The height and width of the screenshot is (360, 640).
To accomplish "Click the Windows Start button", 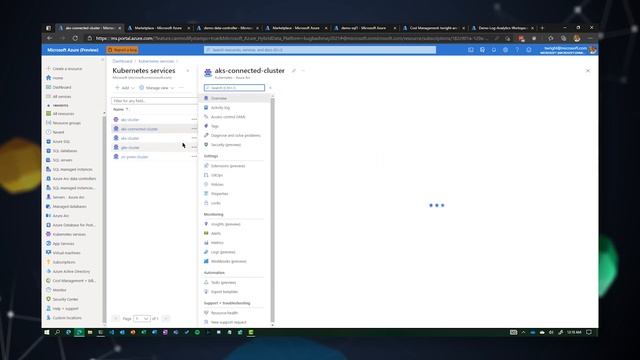I will (x=47, y=333).
